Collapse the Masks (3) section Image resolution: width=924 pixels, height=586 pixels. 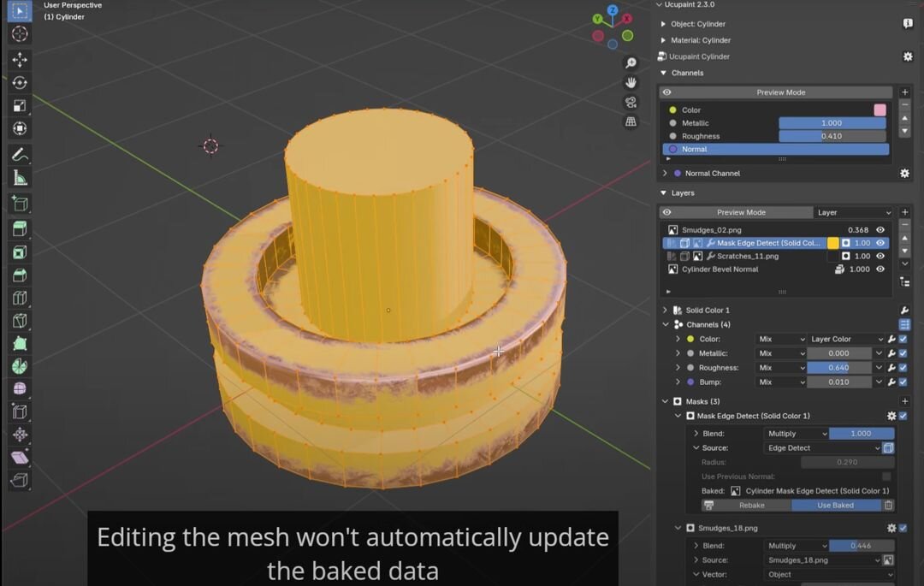pos(666,402)
